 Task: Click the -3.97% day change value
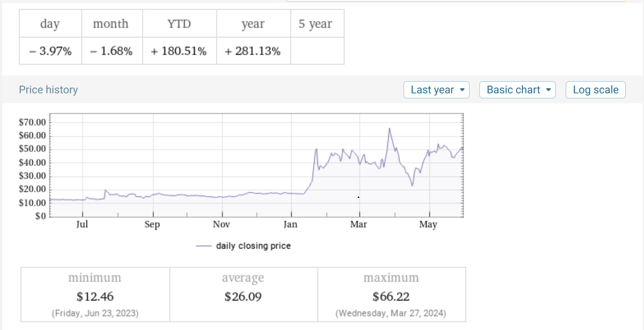point(50,51)
